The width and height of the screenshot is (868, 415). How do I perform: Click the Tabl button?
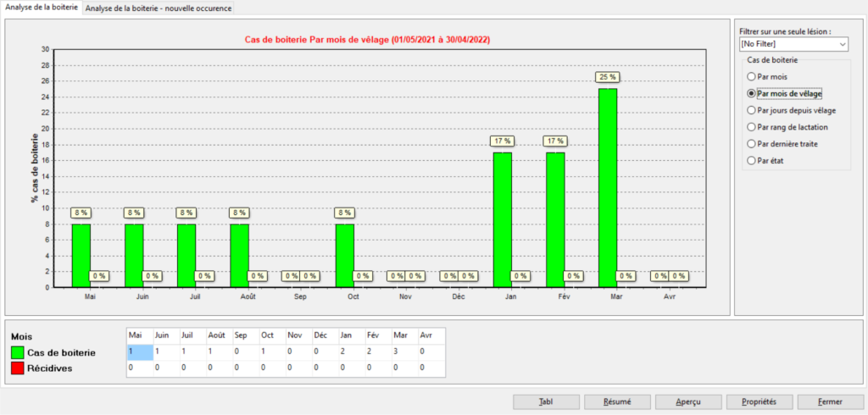pyautogui.click(x=546, y=401)
